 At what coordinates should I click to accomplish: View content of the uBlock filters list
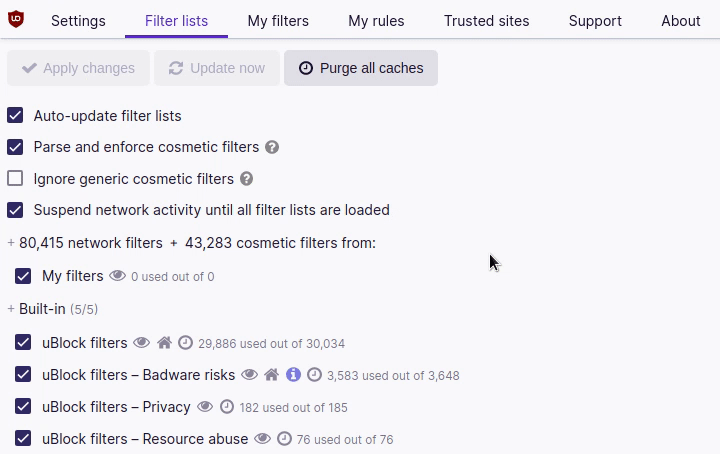coord(141,343)
